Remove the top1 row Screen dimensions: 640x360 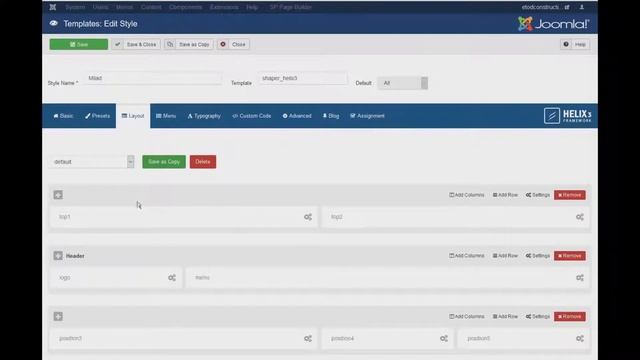click(570, 195)
